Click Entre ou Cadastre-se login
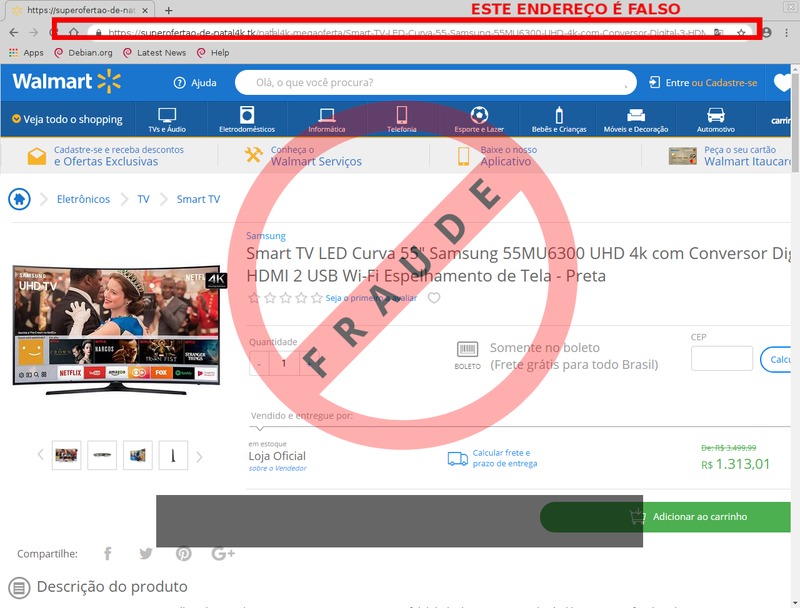This screenshot has width=800, height=608. [x=703, y=83]
